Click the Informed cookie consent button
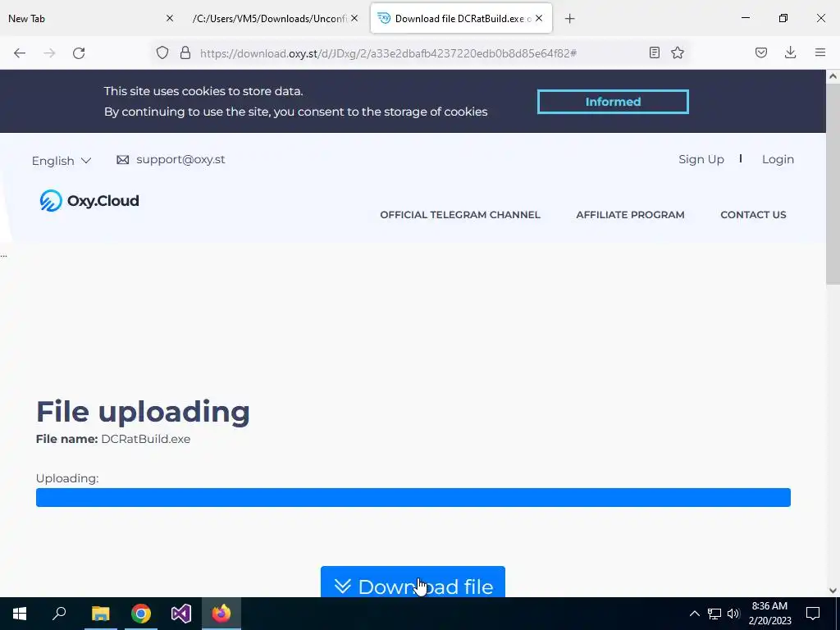 [x=613, y=102]
